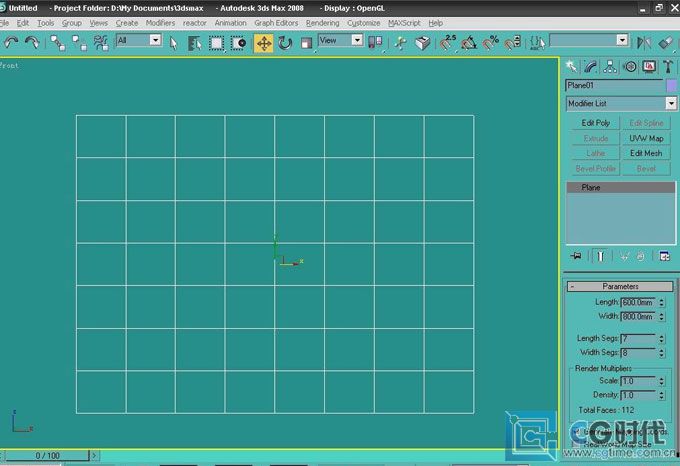Click the Redo arrow icon
The width and height of the screenshot is (680, 466).
tap(32, 42)
